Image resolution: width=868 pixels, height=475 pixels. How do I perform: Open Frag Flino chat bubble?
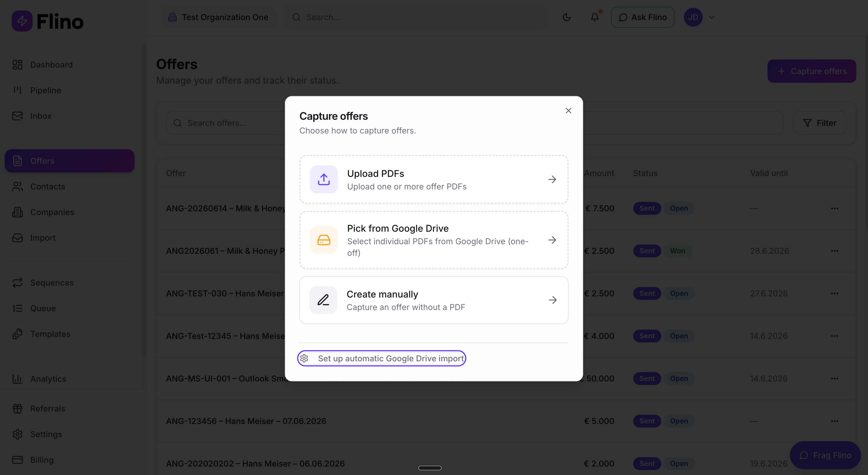pyautogui.click(x=825, y=455)
